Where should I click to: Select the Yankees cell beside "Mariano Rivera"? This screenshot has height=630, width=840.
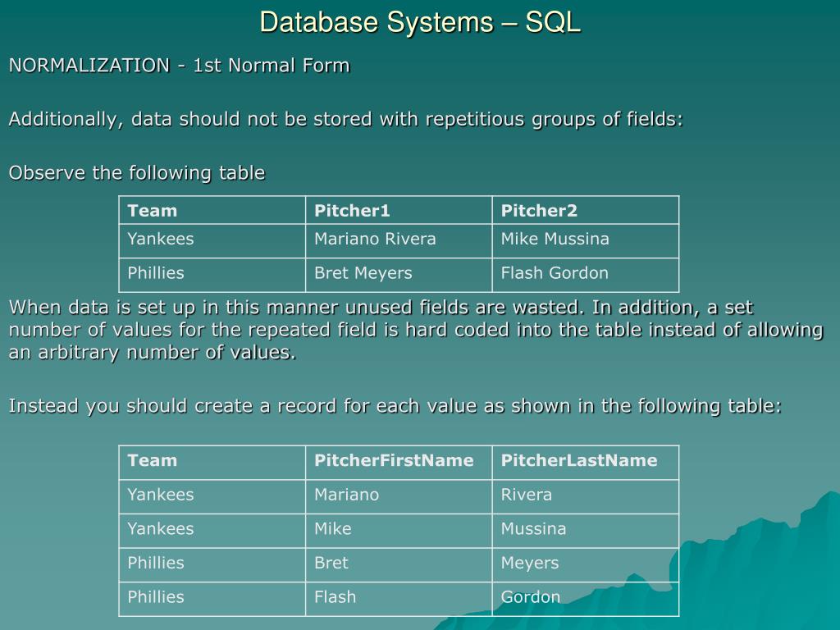[x=212, y=241]
